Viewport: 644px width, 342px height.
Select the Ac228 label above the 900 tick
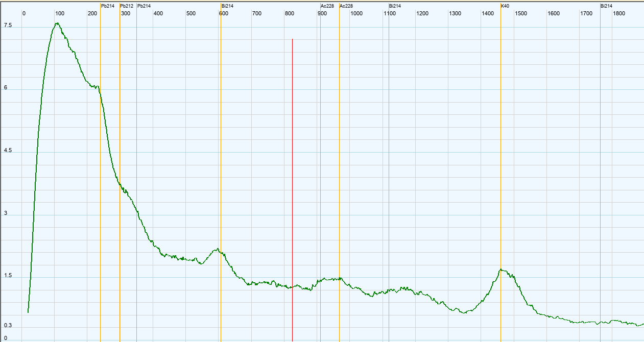pos(327,6)
